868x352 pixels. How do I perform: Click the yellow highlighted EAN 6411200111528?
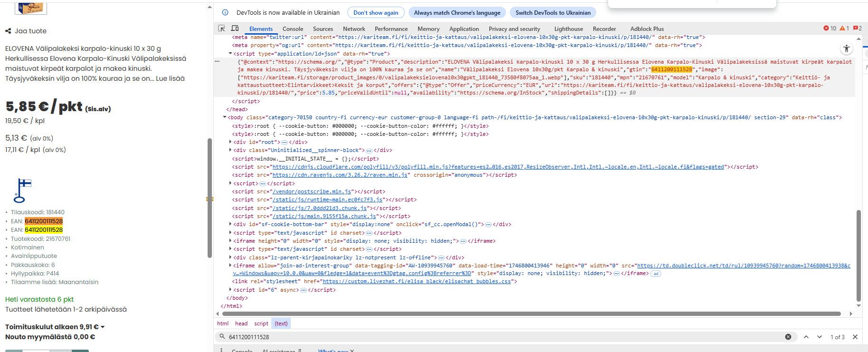(44, 230)
